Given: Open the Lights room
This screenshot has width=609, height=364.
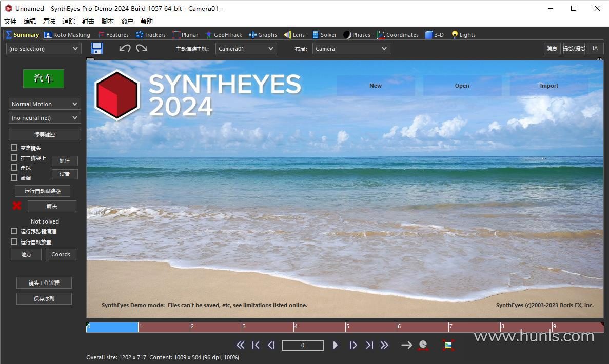Looking at the screenshot, I should pyautogui.click(x=463, y=35).
